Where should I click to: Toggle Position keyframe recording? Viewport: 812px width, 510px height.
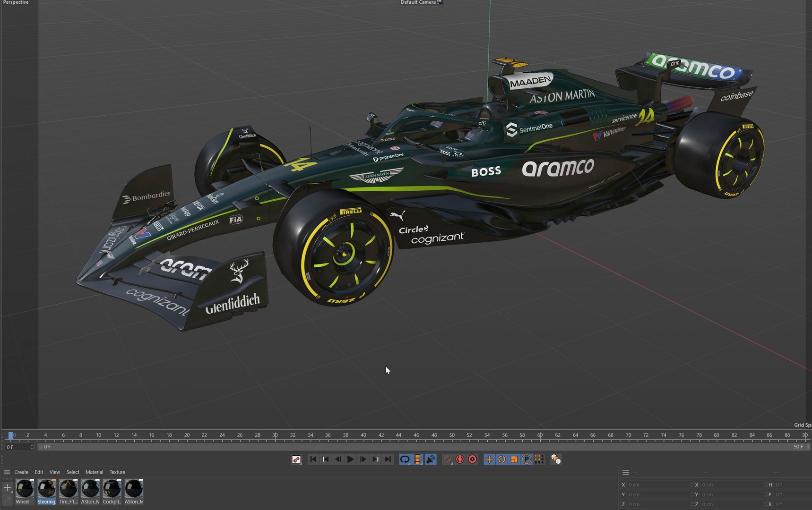click(489, 459)
